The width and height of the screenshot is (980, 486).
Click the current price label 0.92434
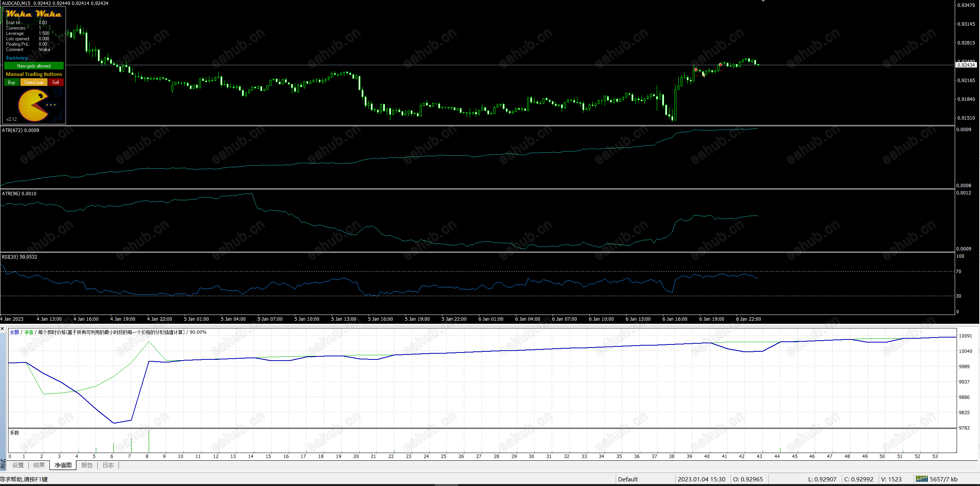pos(966,65)
